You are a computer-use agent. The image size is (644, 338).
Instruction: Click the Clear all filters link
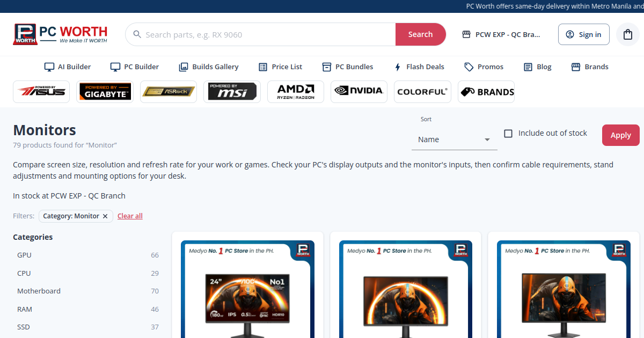[x=130, y=216]
